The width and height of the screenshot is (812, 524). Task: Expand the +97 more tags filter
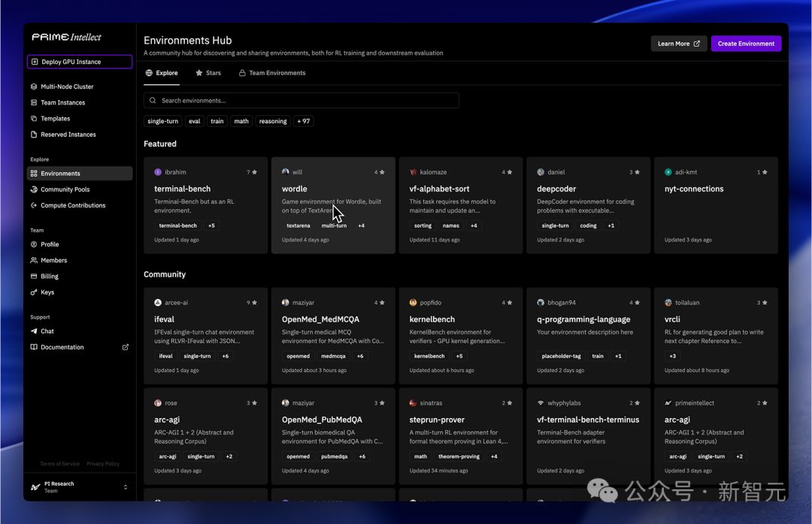[304, 121]
